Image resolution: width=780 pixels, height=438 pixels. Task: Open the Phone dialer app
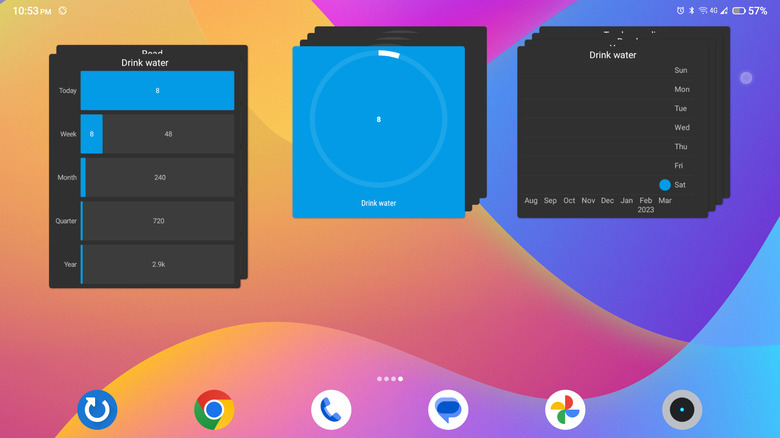point(331,410)
